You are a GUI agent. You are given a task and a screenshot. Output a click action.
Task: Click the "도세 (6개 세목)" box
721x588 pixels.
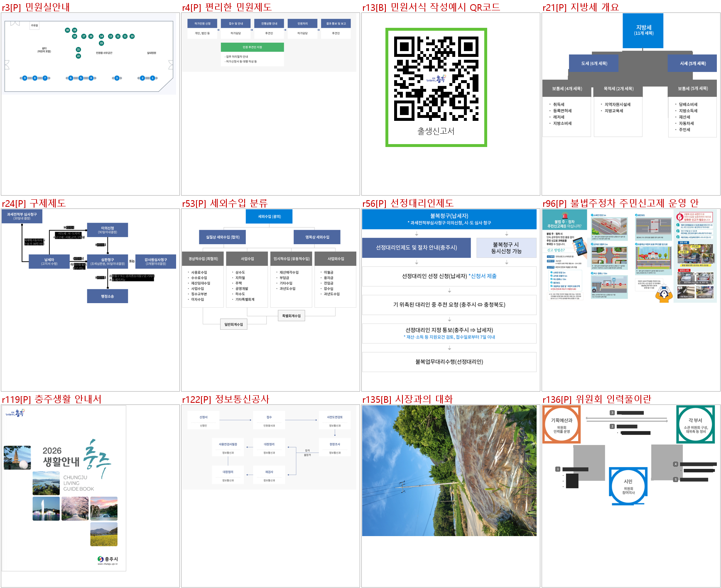point(594,64)
